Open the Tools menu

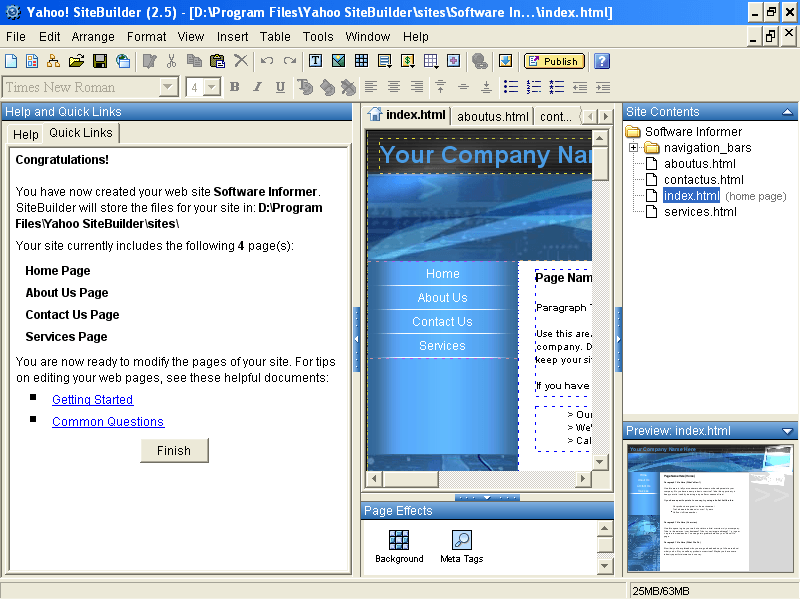[x=318, y=37]
